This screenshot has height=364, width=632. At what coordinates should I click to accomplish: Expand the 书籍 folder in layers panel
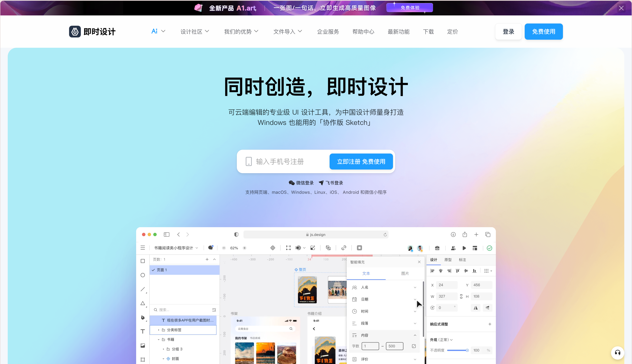[158, 339]
